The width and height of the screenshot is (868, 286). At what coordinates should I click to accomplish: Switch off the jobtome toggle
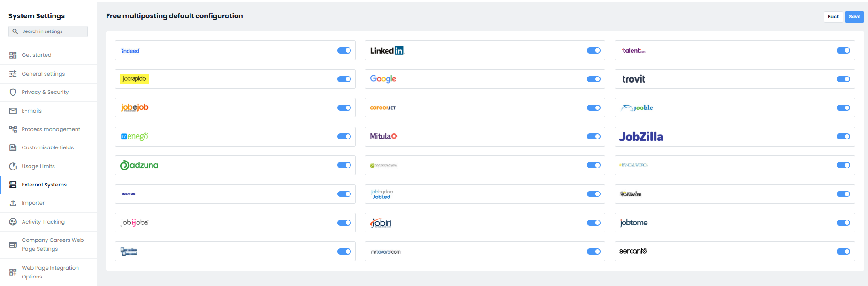(843, 223)
